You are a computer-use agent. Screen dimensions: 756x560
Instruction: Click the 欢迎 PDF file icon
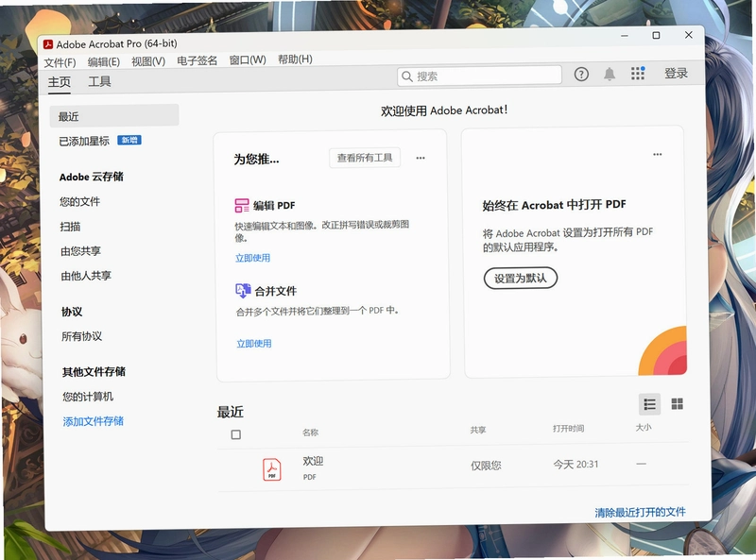[272, 469]
